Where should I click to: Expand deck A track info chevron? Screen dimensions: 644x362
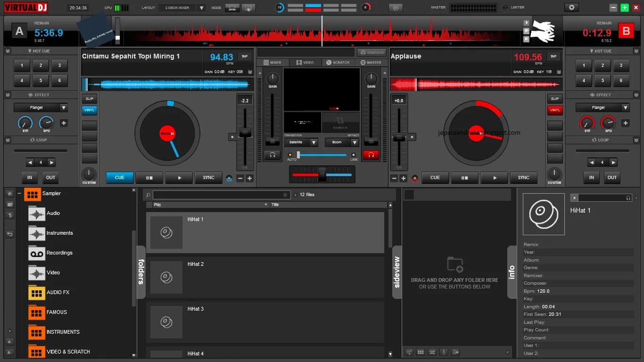(250, 72)
